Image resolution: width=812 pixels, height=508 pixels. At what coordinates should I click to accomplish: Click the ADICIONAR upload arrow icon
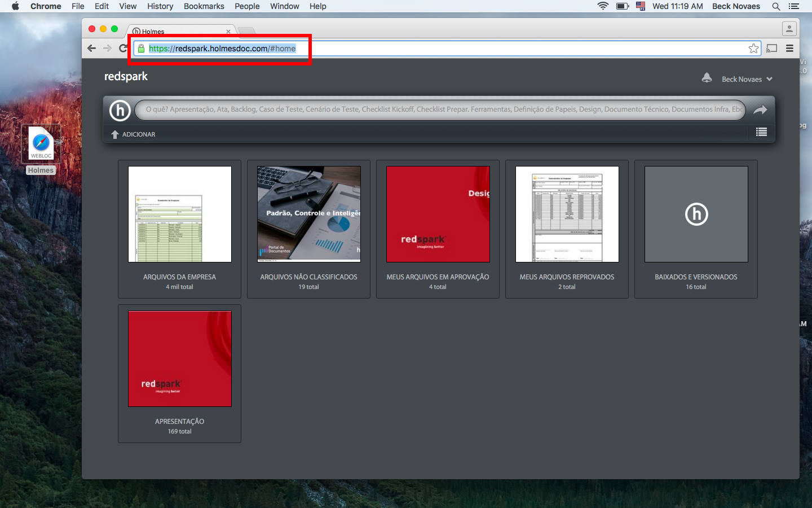point(115,134)
